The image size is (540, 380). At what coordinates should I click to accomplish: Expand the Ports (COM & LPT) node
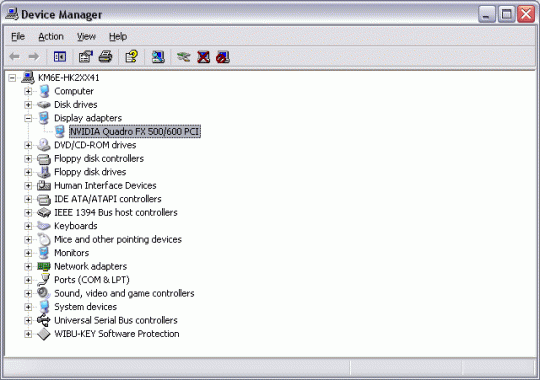(x=28, y=280)
